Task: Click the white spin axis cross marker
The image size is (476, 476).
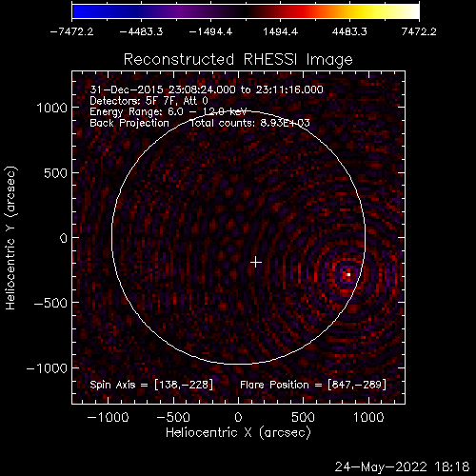Action: (x=256, y=263)
